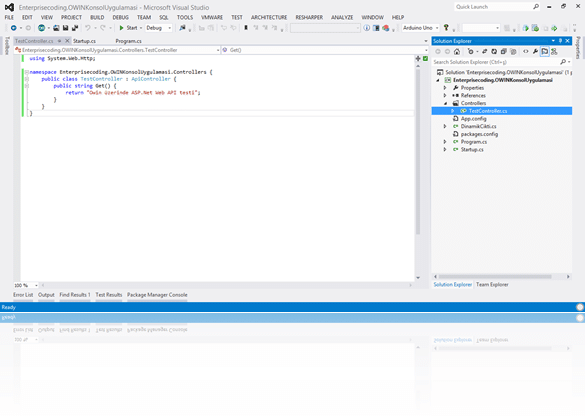The height and width of the screenshot is (416, 585).
Task: Pin the Solution Explorer auto-hide pushpin
Action: click(x=560, y=41)
